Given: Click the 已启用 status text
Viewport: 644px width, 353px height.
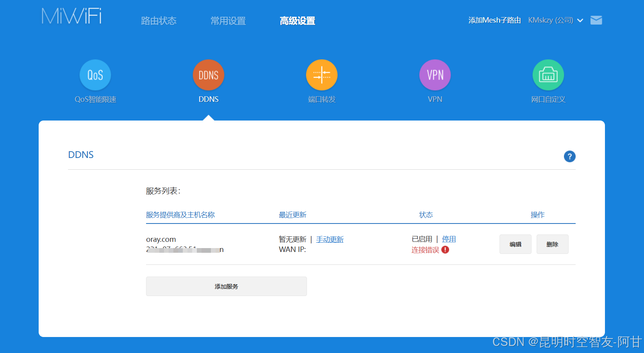Looking at the screenshot, I should [422, 239].
